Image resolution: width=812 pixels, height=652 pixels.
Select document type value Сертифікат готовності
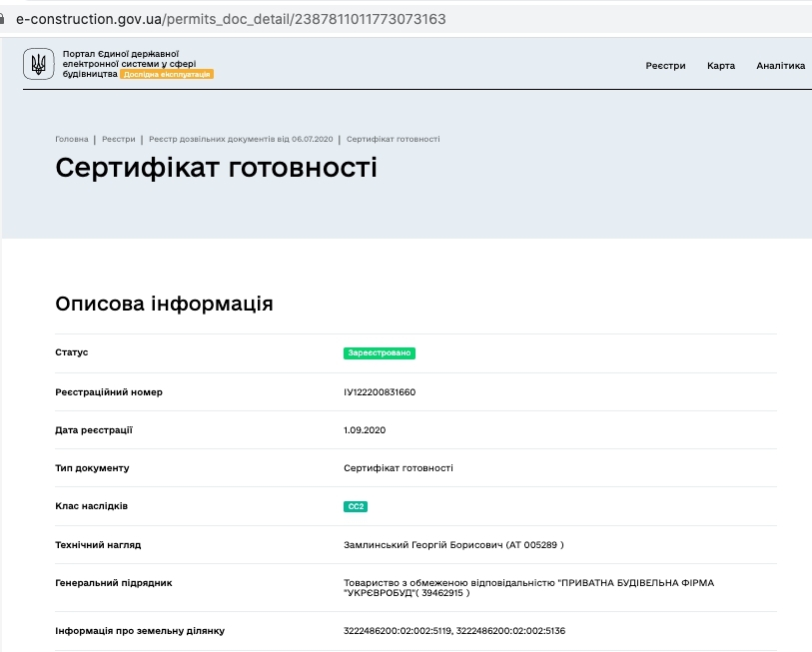click(x=399, y=467)
